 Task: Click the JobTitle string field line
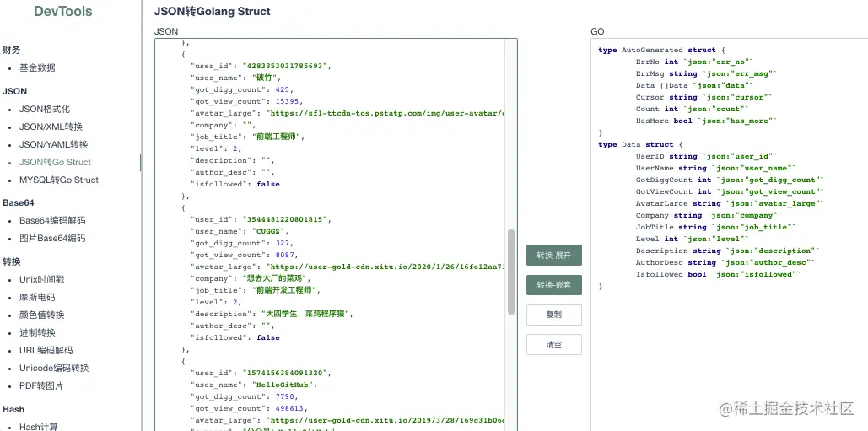716,227
